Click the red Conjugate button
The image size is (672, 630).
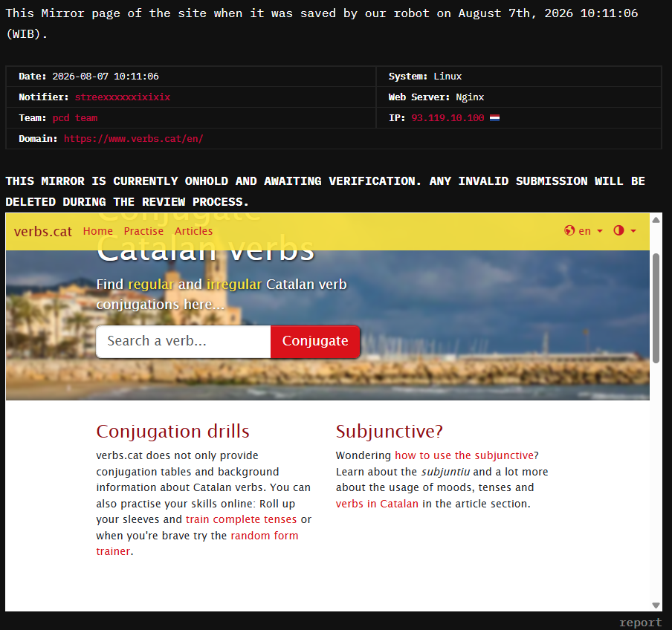pyautogui.click(x=315, y=341)
